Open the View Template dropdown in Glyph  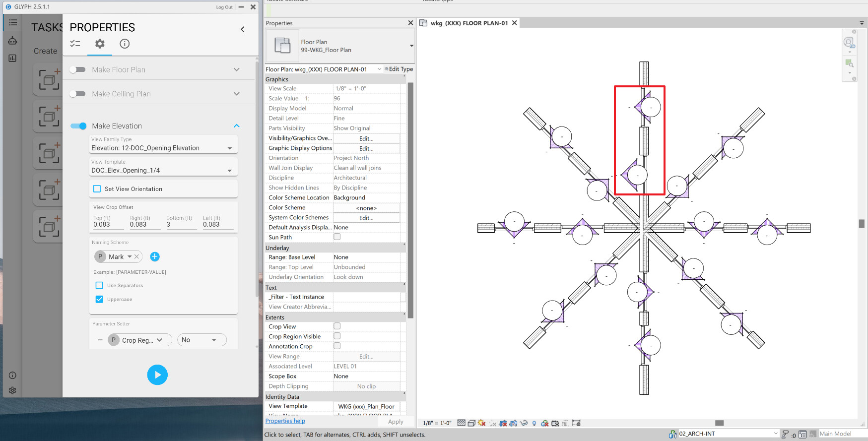pos(163,167)
